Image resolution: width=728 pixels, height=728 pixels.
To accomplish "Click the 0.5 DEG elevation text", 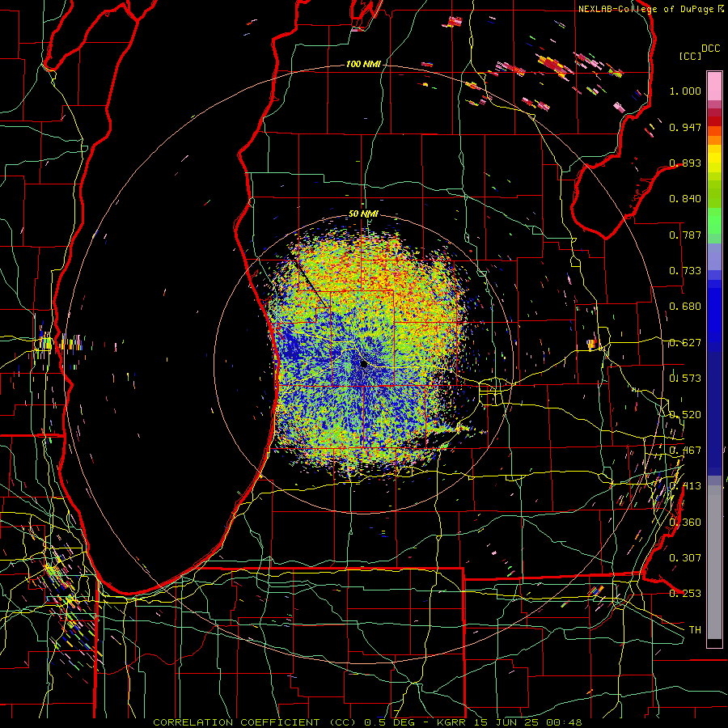I will (389, 722).
